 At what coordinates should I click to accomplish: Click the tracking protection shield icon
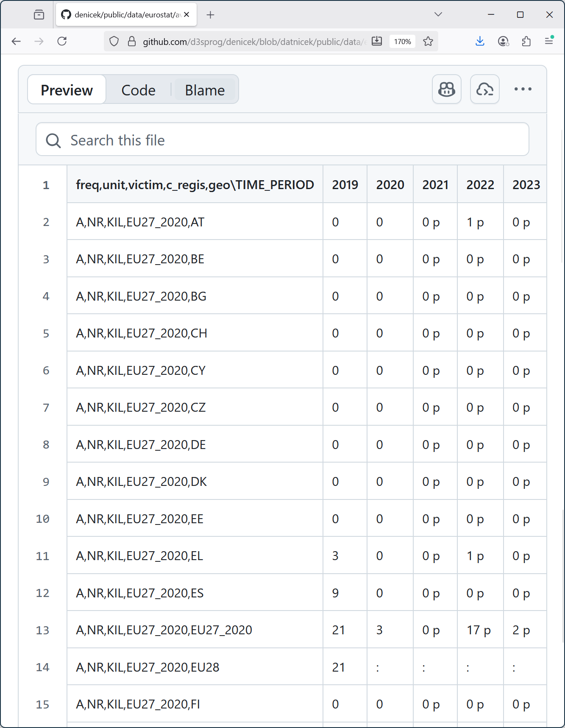pos(114,41)
